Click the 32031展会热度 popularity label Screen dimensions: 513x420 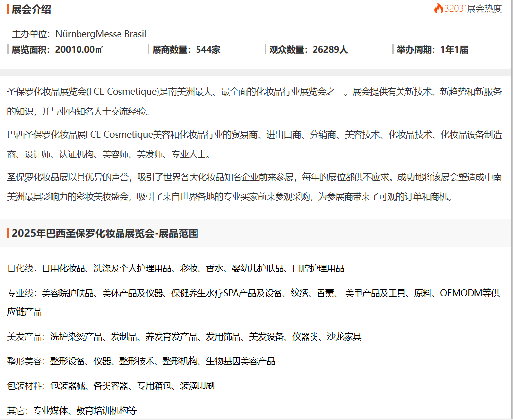473,9
